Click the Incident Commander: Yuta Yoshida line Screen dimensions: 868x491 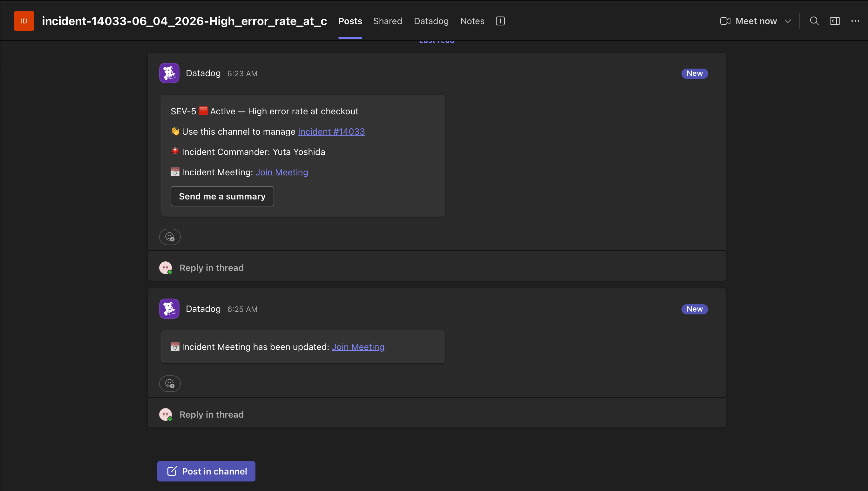pos(248,152)
